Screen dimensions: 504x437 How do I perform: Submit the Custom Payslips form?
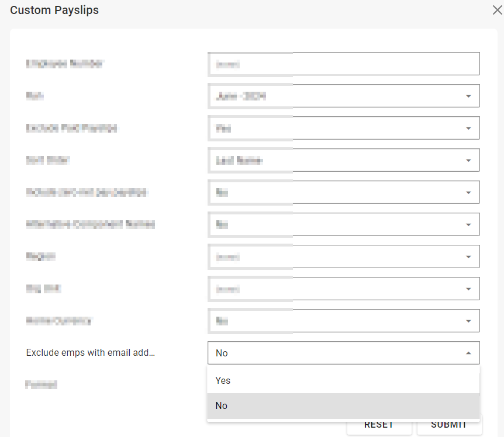point(449,425)
